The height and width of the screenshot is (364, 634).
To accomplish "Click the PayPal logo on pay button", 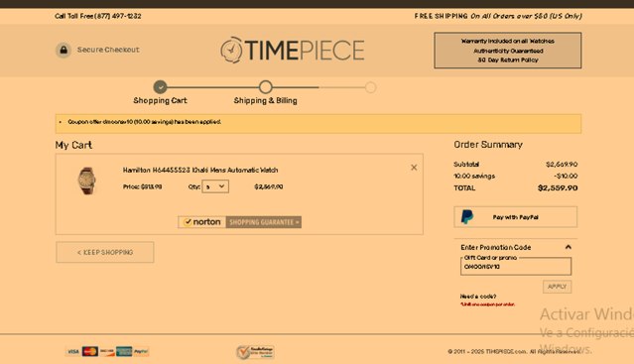I will pos(467,217).
